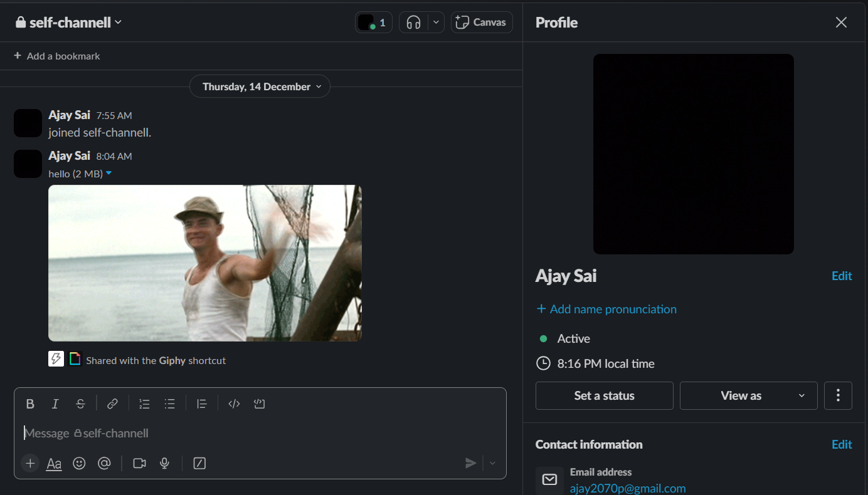The height and width of the screenshot is (495, 868).
Task: Collapse the hello GIF attachment
Action: (x=109, y=174)
